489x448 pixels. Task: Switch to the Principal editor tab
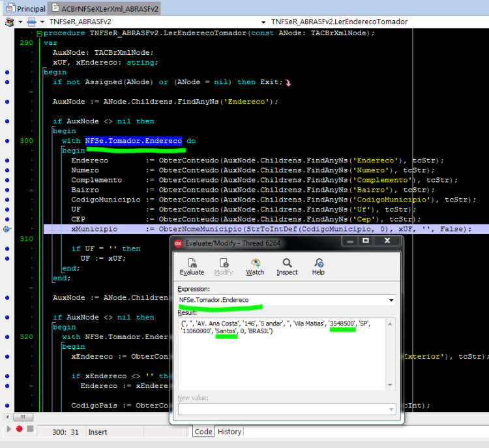(25, 8)
